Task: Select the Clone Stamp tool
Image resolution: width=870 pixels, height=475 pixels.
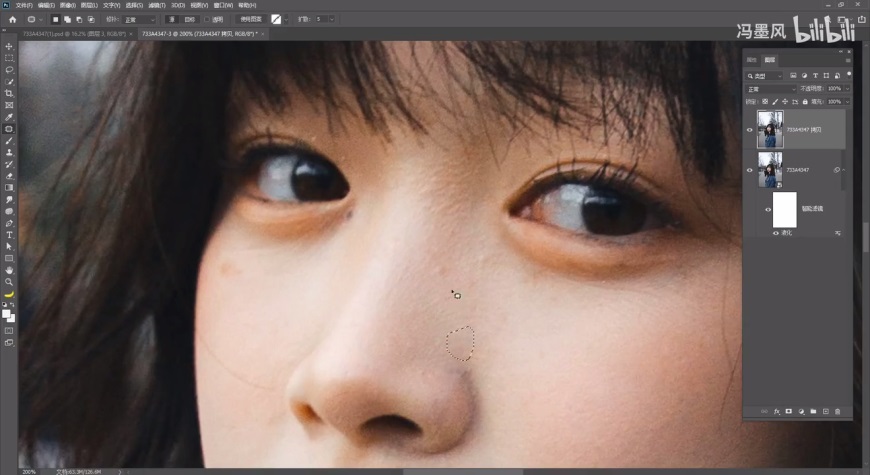Action: coord(9,153)
